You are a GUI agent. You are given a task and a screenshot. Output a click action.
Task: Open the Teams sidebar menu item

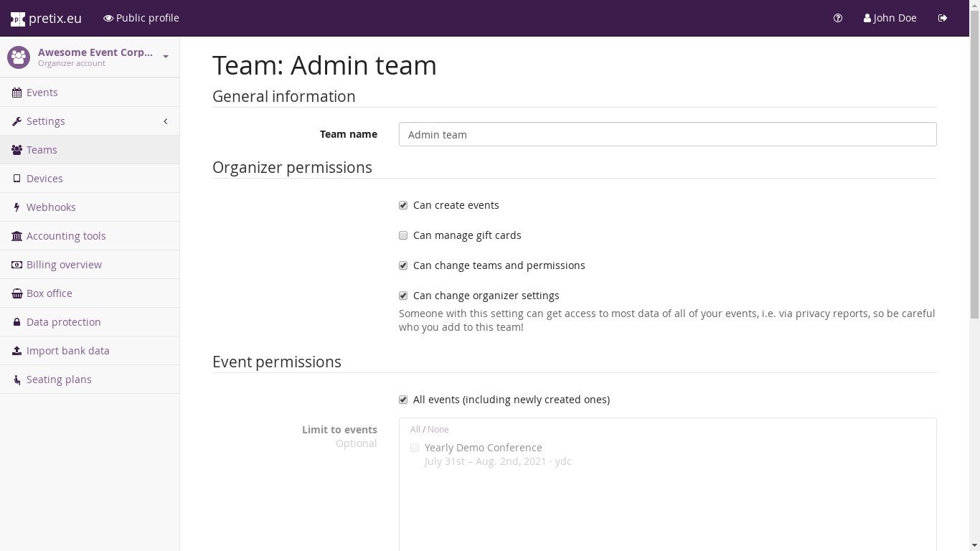point(42,150)
